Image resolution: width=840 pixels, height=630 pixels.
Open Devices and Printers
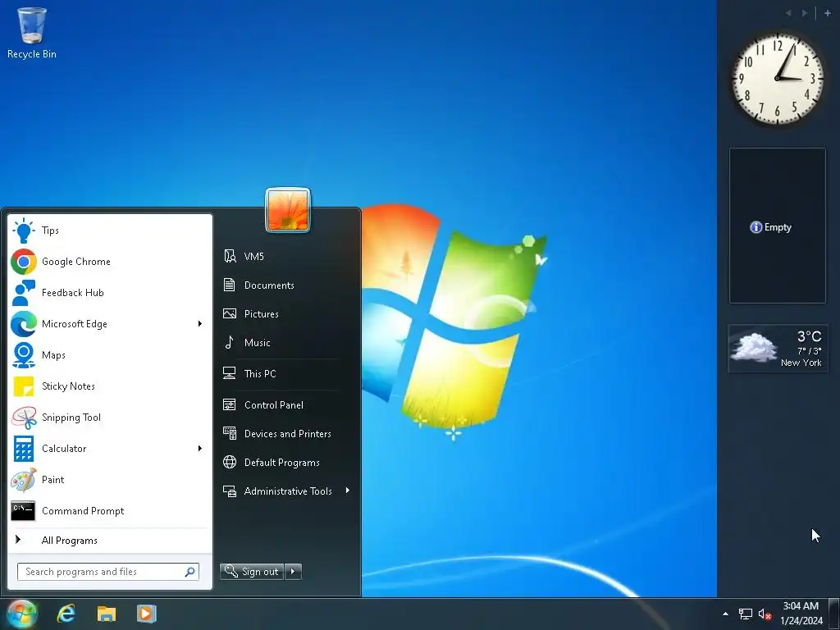pos(287,434)
